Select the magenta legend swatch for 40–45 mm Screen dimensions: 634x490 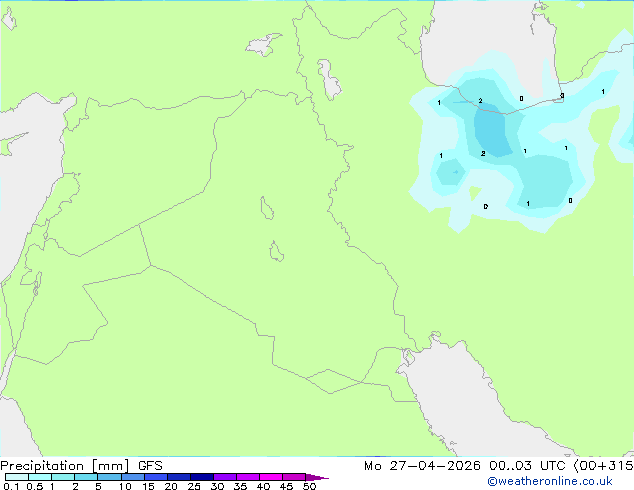click(271, 477)
